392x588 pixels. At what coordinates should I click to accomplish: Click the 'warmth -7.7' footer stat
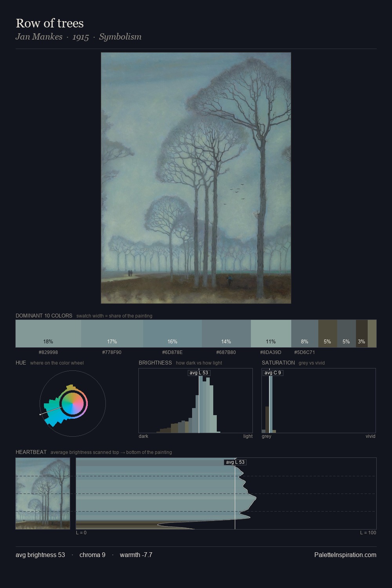tap(136, 555)
